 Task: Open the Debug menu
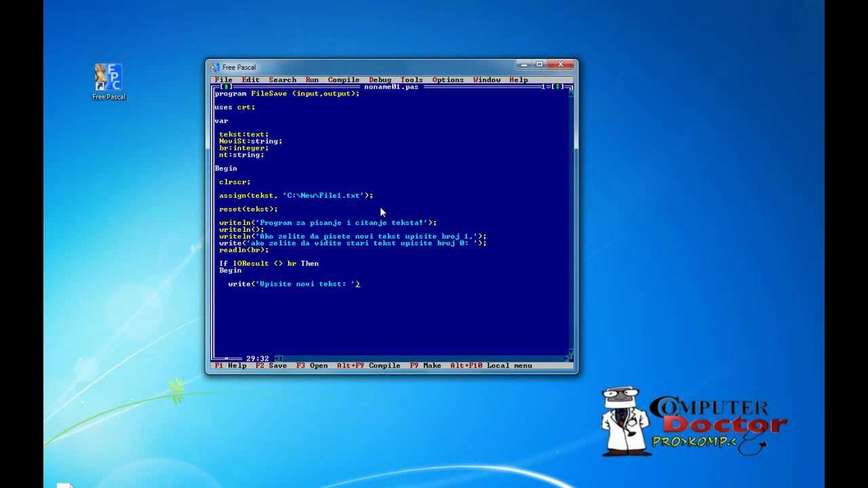[380, 80]
